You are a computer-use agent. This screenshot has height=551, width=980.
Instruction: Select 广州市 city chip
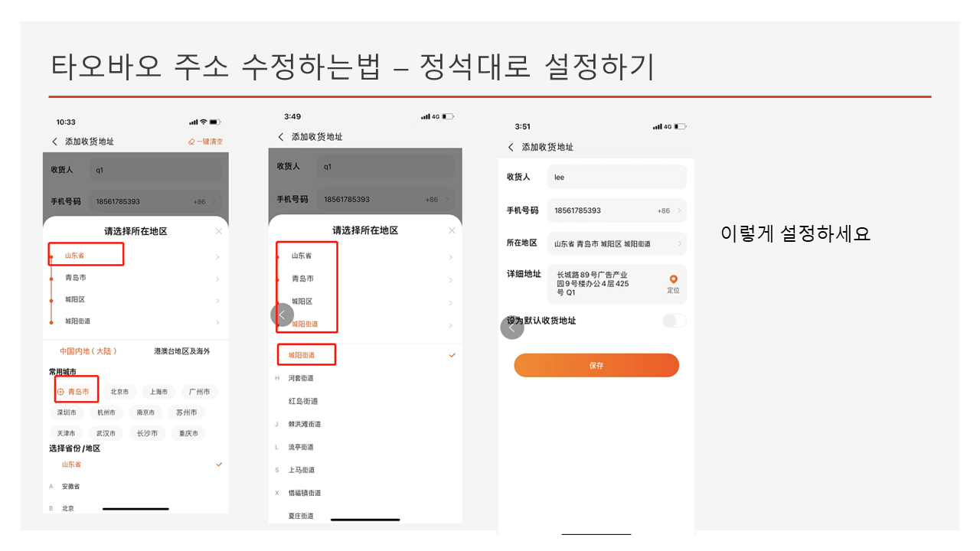[x=199, y=392]
